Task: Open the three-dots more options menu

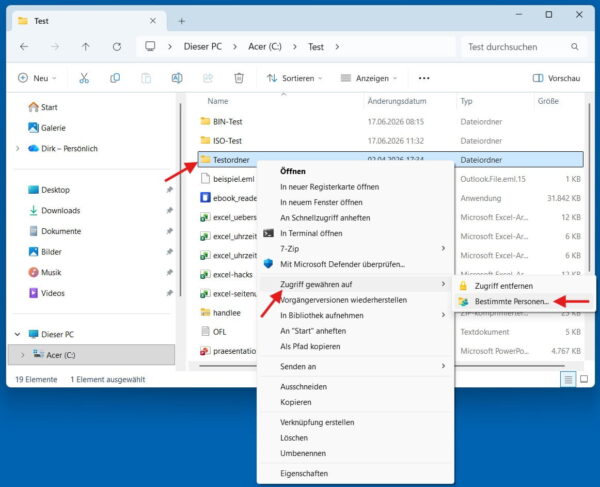Action: 424,78
